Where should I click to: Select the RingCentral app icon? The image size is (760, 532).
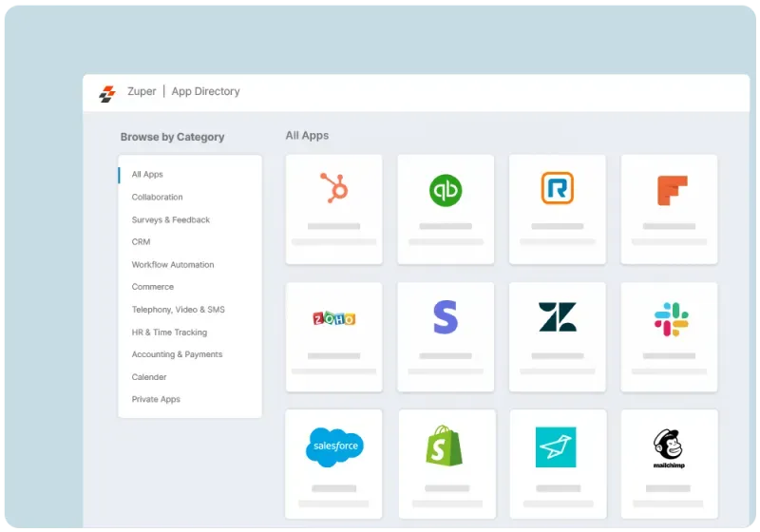[x=558, y=188]
